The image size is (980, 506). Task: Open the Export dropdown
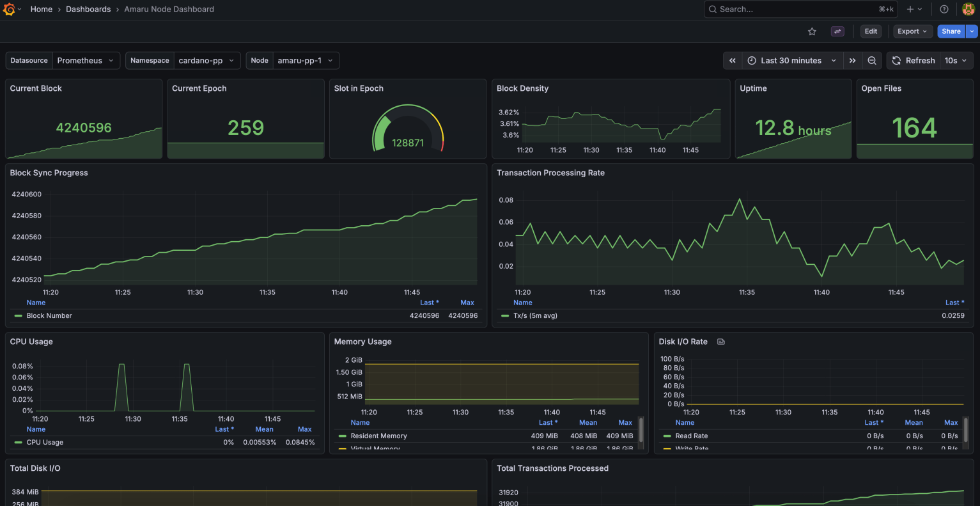coord(912,31)
